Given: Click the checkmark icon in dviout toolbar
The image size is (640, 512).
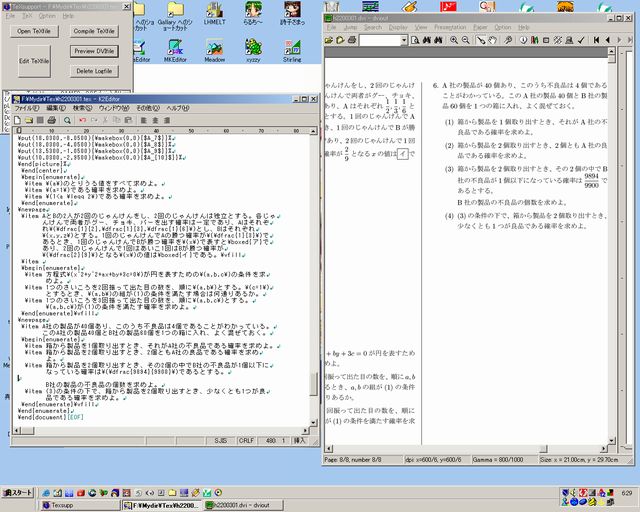Looking at the screenshot, I should tap(581, 40).
